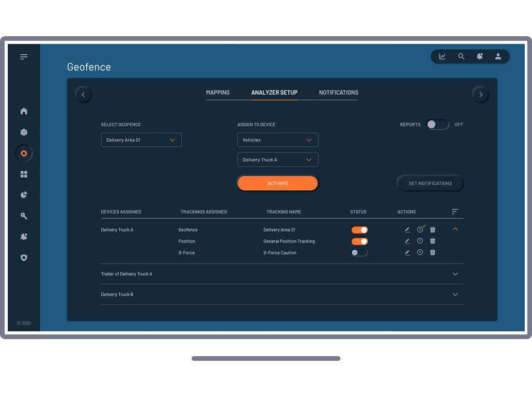The width and height of the screenshot is (532, 397).
Task: Switch to the Notifications tab
Action: point(338,93)
